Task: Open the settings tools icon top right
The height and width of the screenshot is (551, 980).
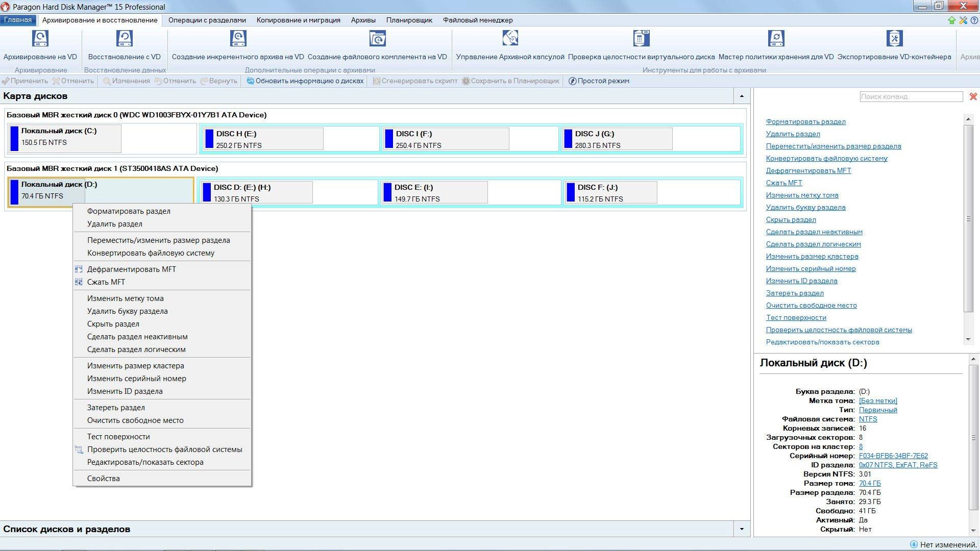Action: click(963, 20)
